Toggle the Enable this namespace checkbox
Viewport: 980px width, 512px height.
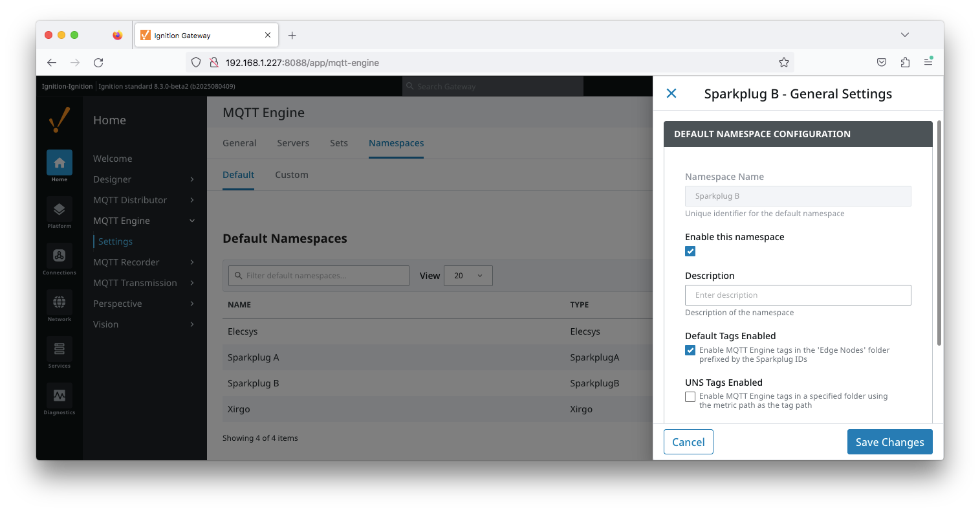[x=690, y=251]
